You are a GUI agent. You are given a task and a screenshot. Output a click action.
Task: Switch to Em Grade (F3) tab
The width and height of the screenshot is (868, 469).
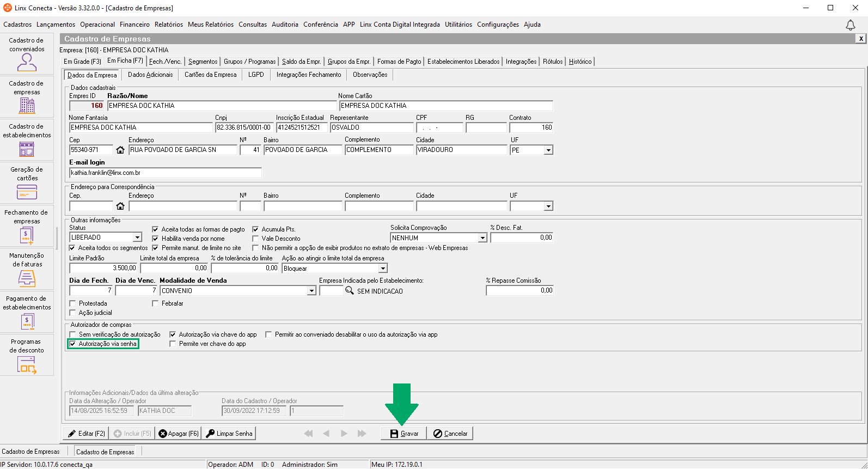(x=82, y=62)
